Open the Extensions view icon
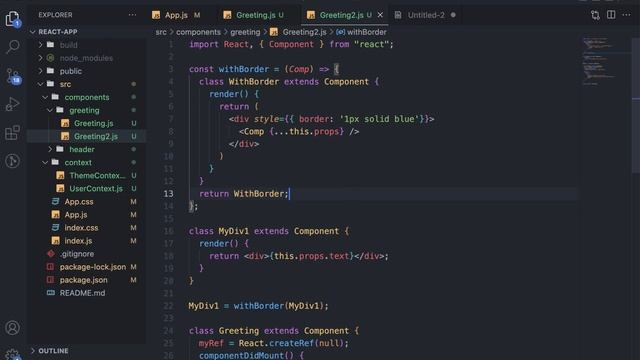The image size is (640, 360). (x=13, y=133)
